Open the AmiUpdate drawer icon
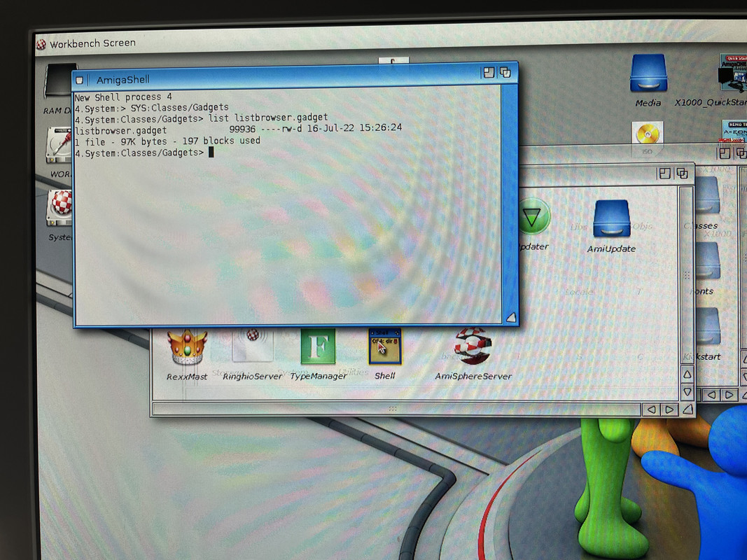Screen dimensions: 747x560 tap(612, 219)
